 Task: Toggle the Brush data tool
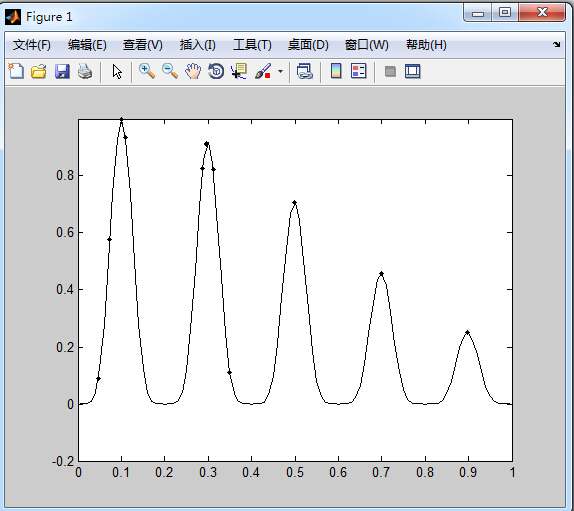(x=263, y=71)
